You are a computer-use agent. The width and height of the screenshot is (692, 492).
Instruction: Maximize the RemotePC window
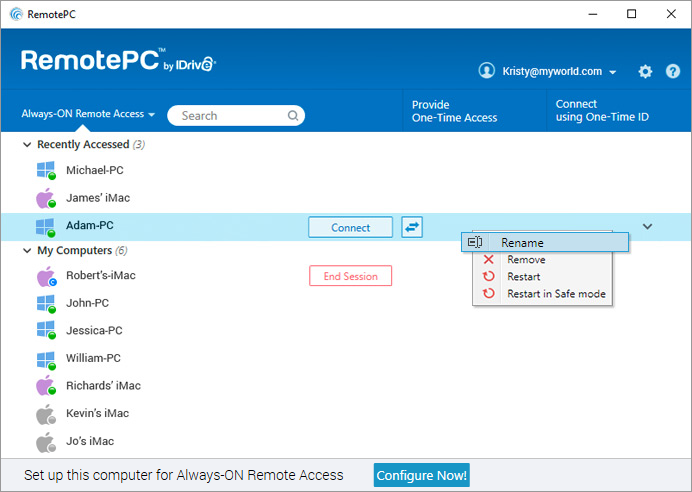coord(632,14)
